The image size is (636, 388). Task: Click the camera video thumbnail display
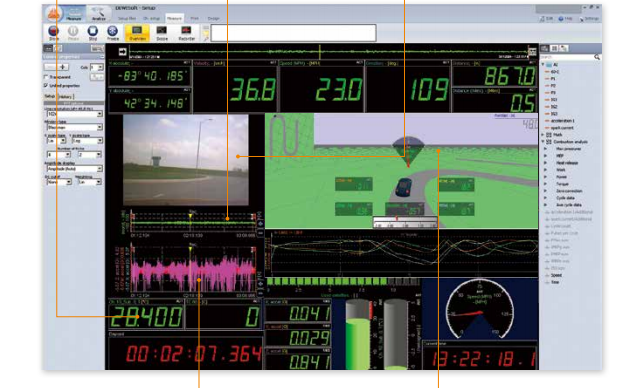coord(186,160)
